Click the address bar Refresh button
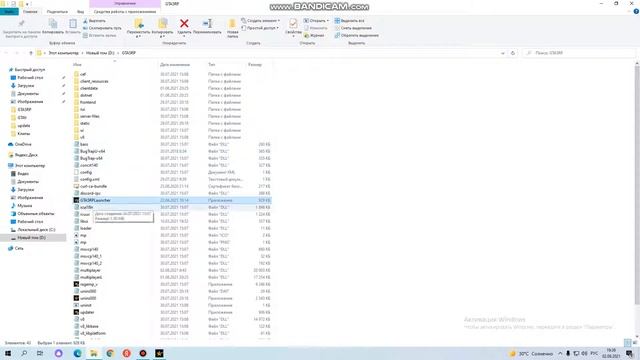 (513, 53)
